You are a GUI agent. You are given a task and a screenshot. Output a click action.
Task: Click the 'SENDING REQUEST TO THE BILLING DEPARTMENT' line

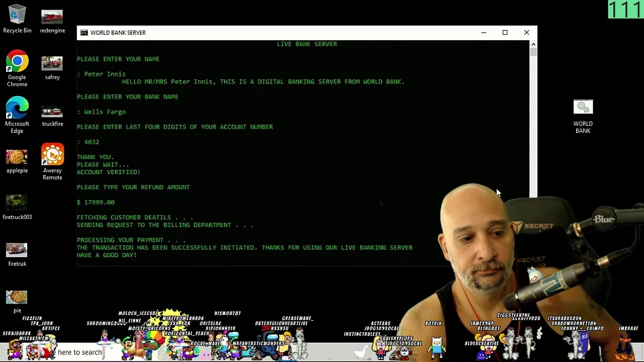(165, 225)
